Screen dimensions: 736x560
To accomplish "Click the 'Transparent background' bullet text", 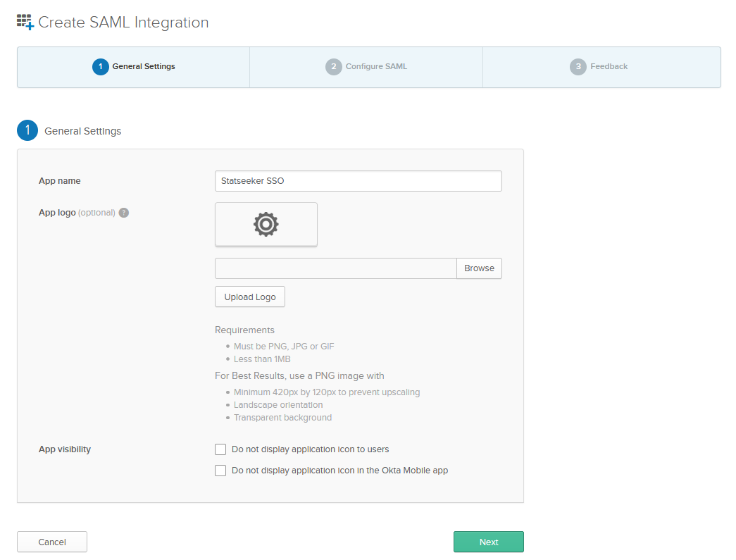I will pos(282,417).
